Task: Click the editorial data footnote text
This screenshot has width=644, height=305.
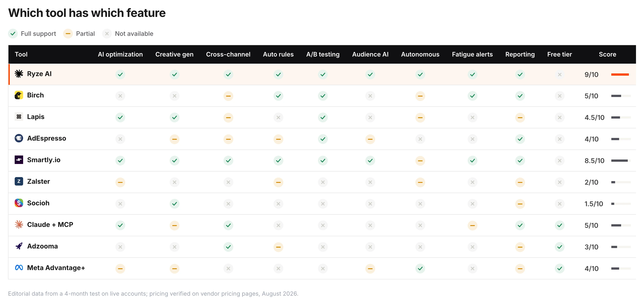Action: coord(153,293)
